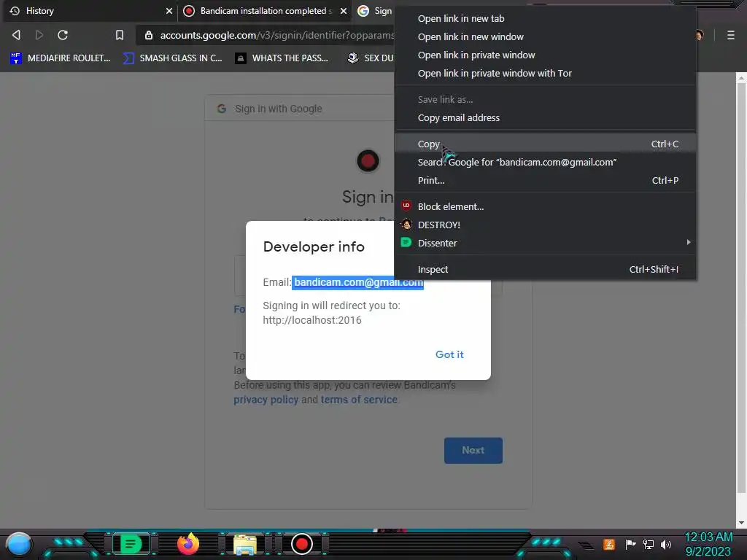Click the network tray icon

(649, 544)
